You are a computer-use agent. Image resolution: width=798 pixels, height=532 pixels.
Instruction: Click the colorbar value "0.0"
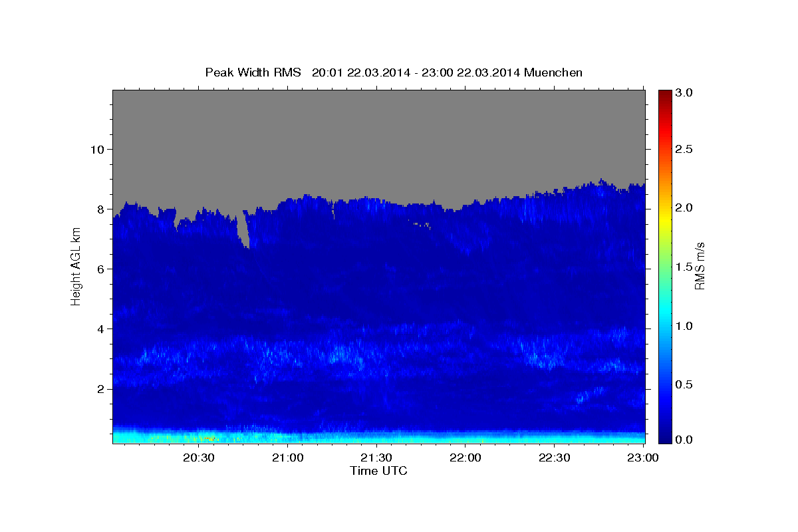pos(684,440)
